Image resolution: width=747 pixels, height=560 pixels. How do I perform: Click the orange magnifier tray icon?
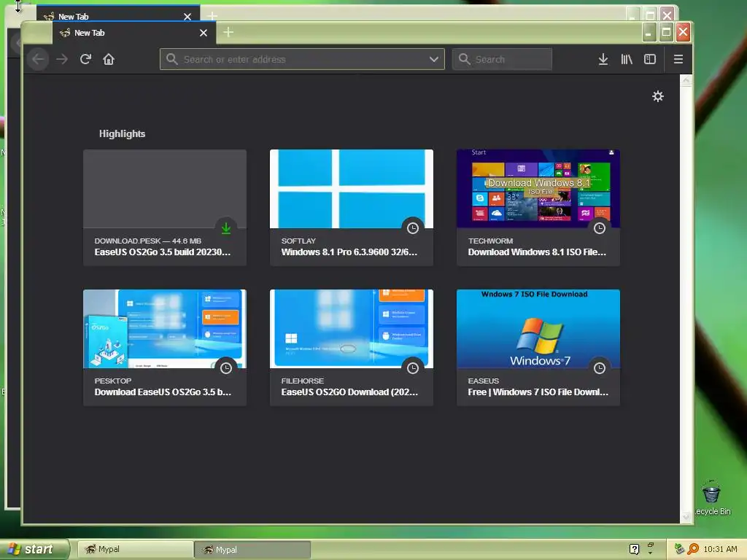pos(693,549)
